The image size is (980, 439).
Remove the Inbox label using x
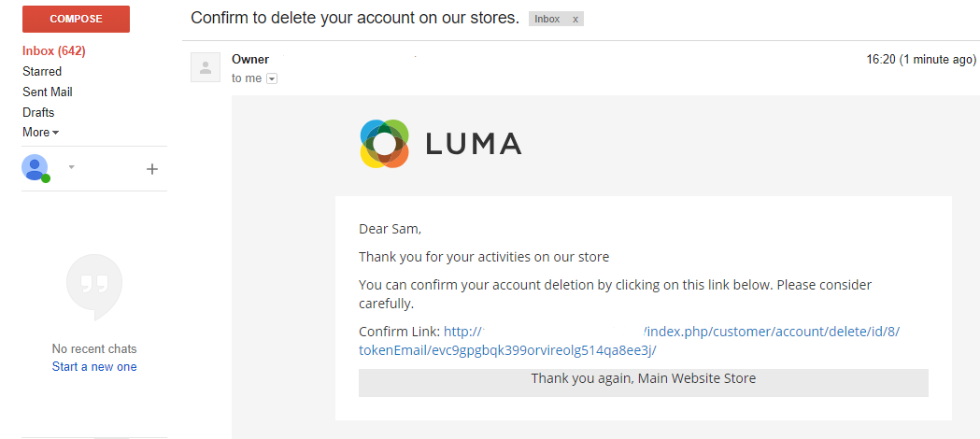click(575, 19)
